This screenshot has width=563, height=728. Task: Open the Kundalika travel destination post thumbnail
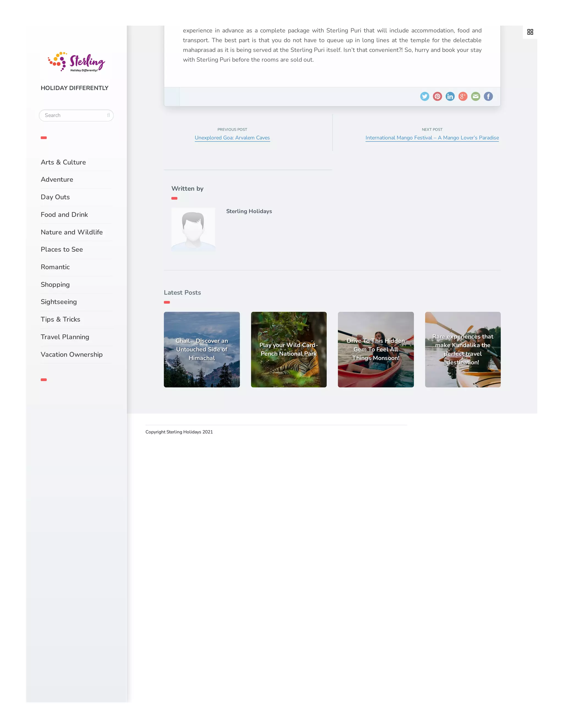tap(463, 349)
